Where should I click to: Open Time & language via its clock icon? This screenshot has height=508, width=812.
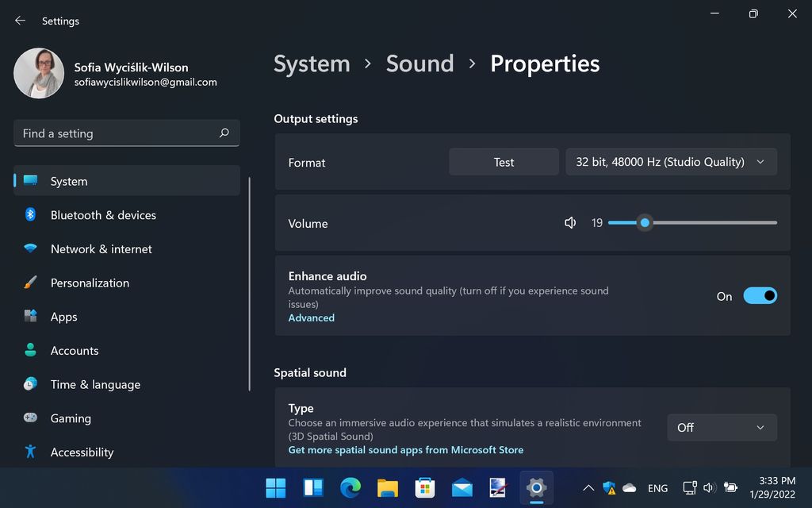coord(29,384)
